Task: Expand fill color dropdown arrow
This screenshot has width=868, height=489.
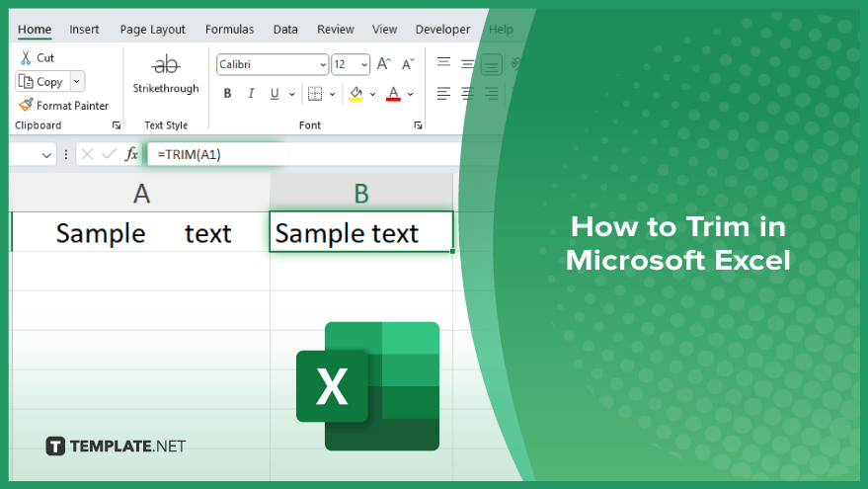Action: (372, 94)
